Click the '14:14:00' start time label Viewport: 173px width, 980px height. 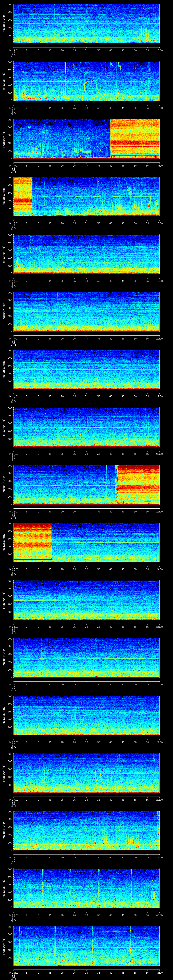[13, 50]
